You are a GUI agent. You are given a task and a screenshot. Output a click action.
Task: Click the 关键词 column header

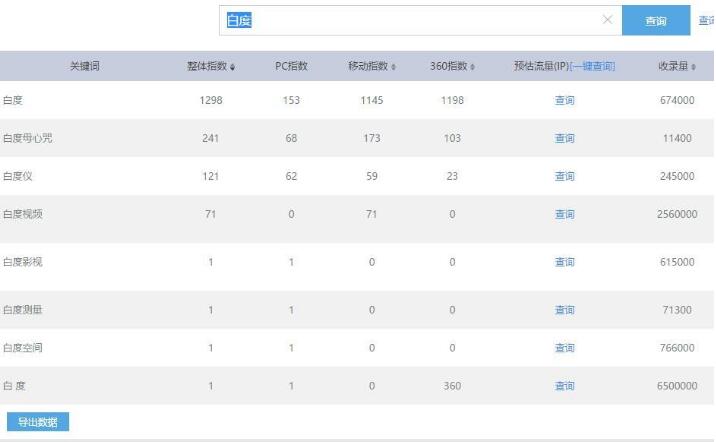click(84, 66)
